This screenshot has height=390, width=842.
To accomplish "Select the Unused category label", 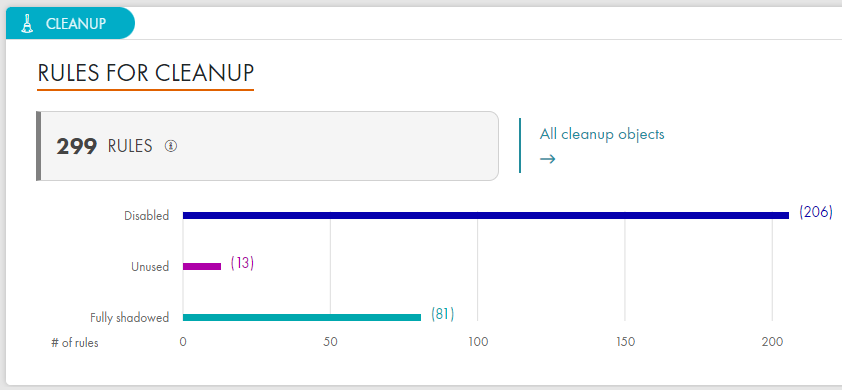I will click(150, 267).
